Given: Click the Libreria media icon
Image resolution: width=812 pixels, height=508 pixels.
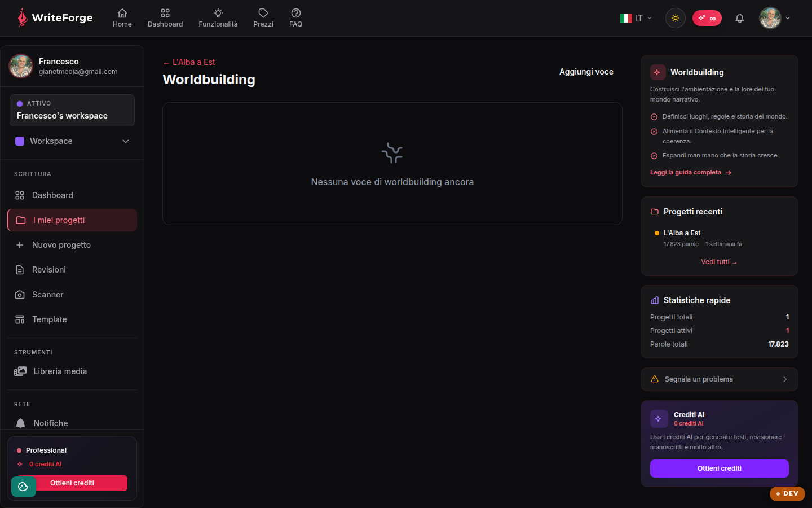Looking at the screenshot, I should (x=20, y=371).
